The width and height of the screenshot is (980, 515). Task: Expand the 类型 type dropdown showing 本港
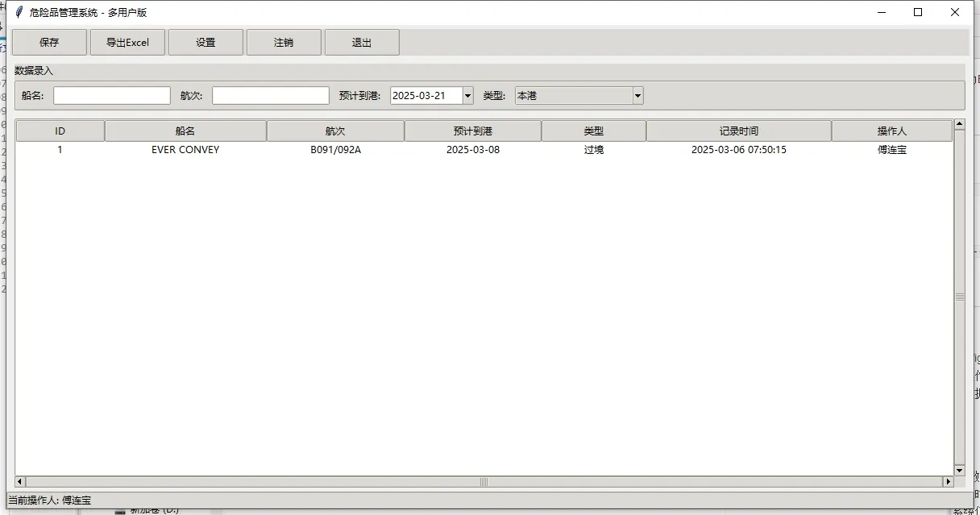[x=637, y=94]
